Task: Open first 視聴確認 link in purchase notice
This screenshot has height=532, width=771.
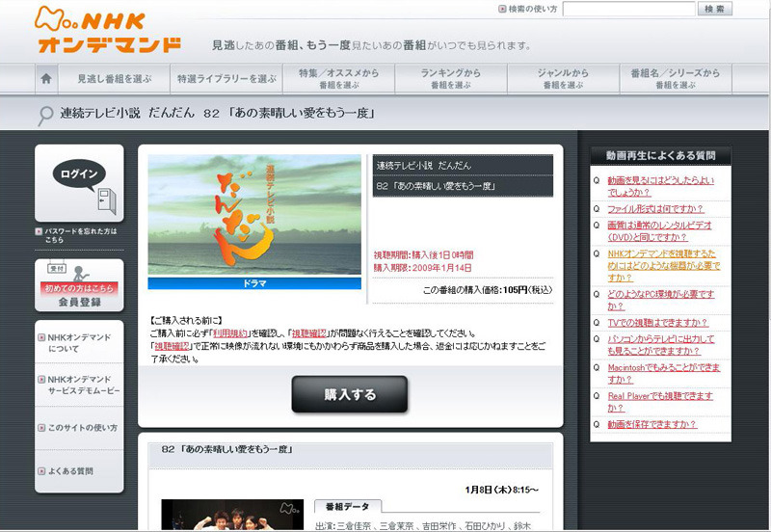Action: [x=308, y=332]
